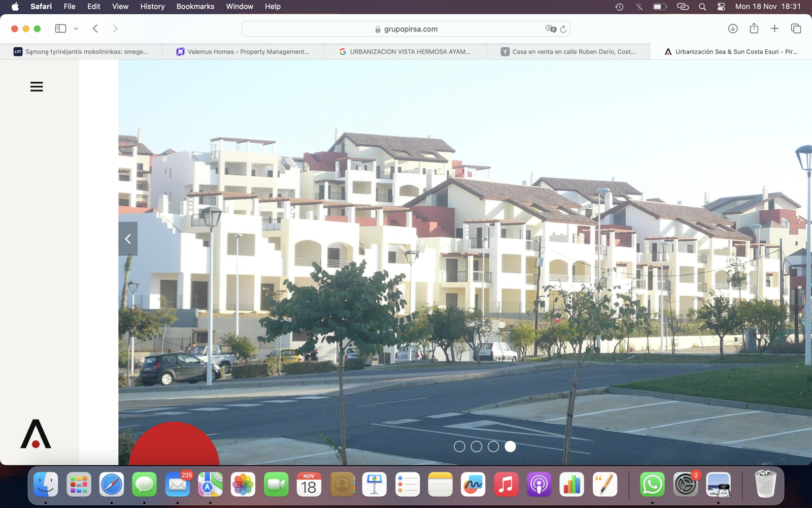Click the Safari back navigation button
The width and height of the screenshot is (812, 508).
(95, 28)
